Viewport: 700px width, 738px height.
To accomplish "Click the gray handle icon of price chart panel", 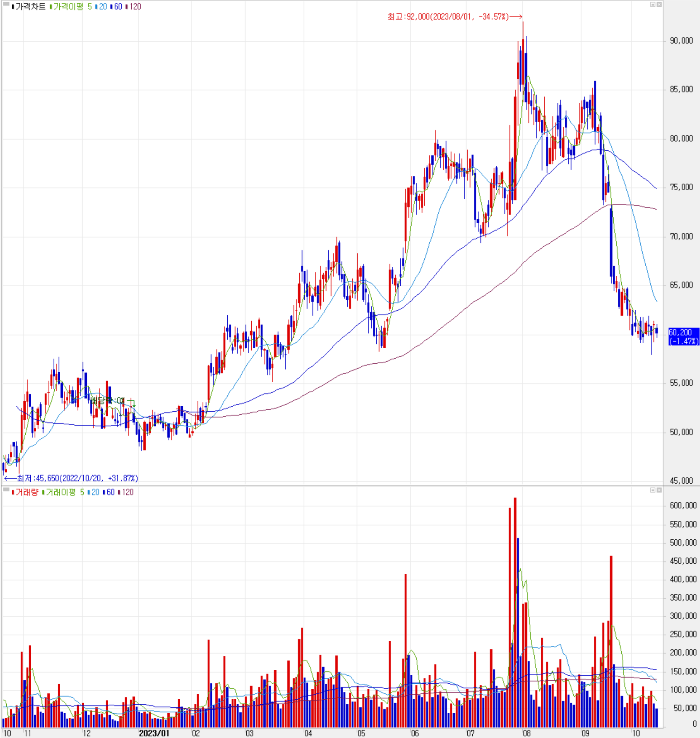I will point(6,4).
